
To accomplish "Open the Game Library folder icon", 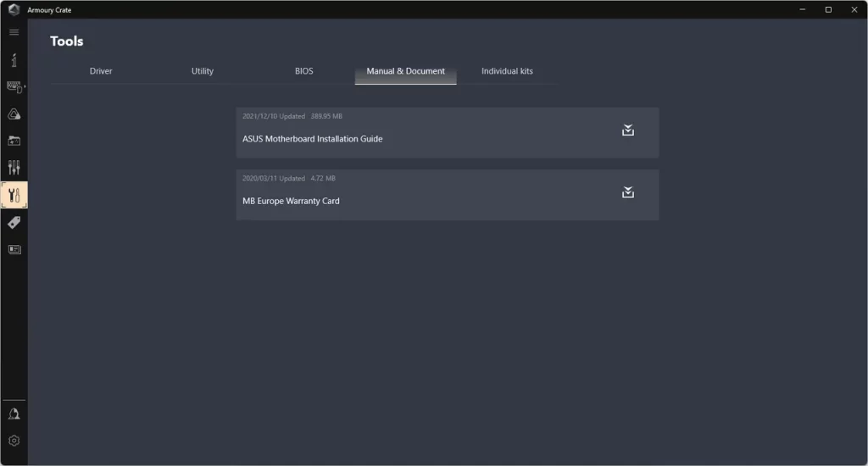I will click(14, 141).
